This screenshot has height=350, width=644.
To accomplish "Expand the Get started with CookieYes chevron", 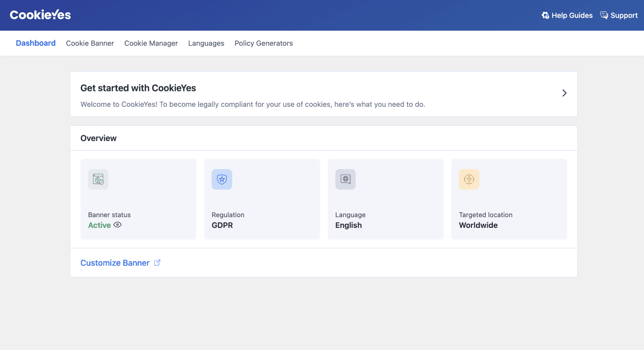I will (564, 93).
